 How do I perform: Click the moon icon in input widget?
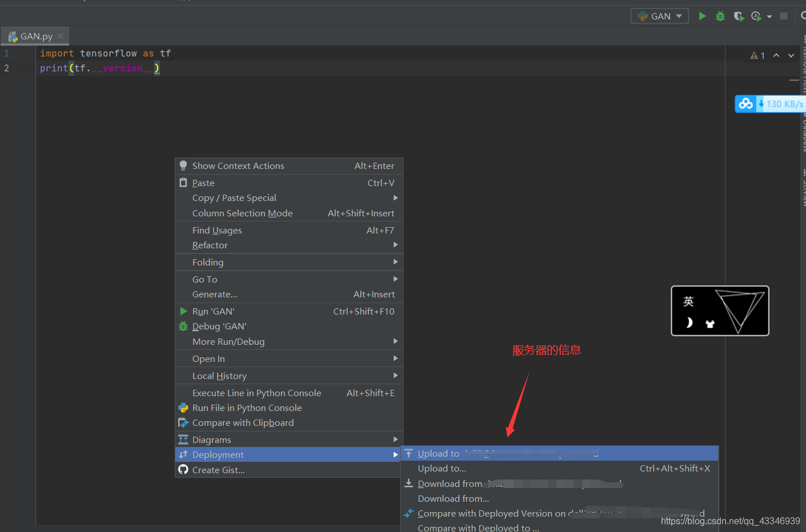pos(689,323)
